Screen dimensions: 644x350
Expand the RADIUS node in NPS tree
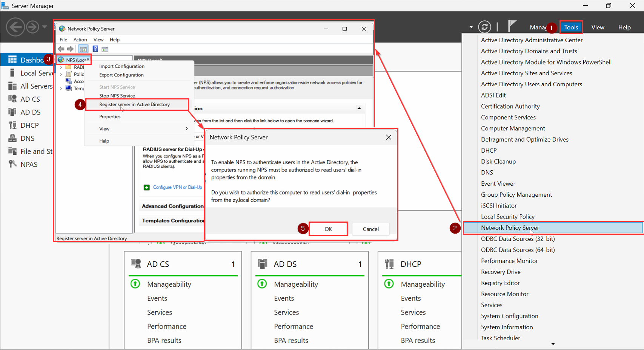click(x=61, y=67)
